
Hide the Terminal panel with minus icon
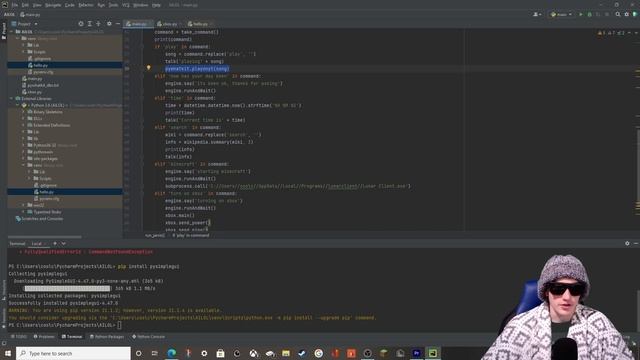636,243
